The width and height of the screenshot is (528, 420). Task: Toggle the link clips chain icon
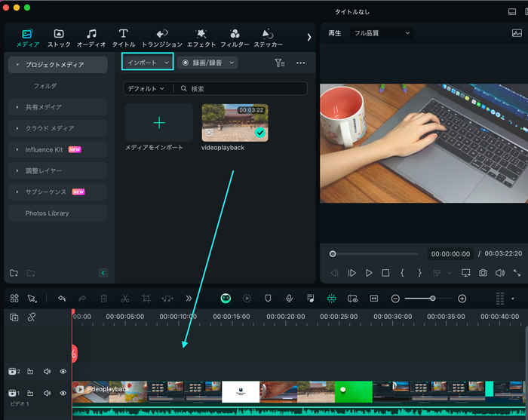(x=32, y=317)
